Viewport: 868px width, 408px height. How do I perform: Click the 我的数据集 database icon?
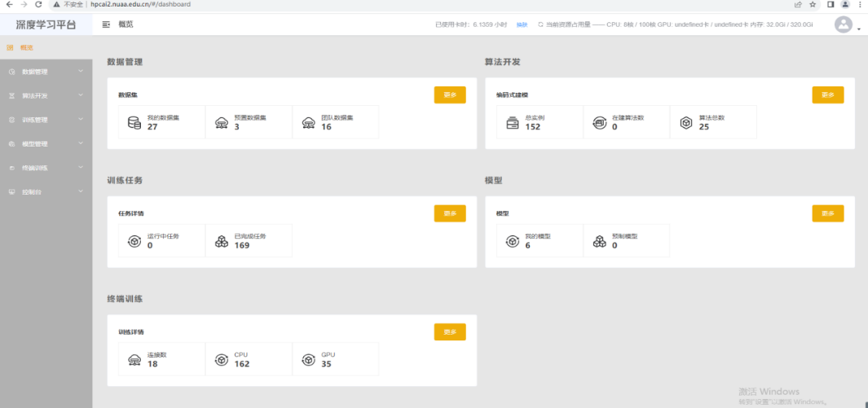point(134,123)
